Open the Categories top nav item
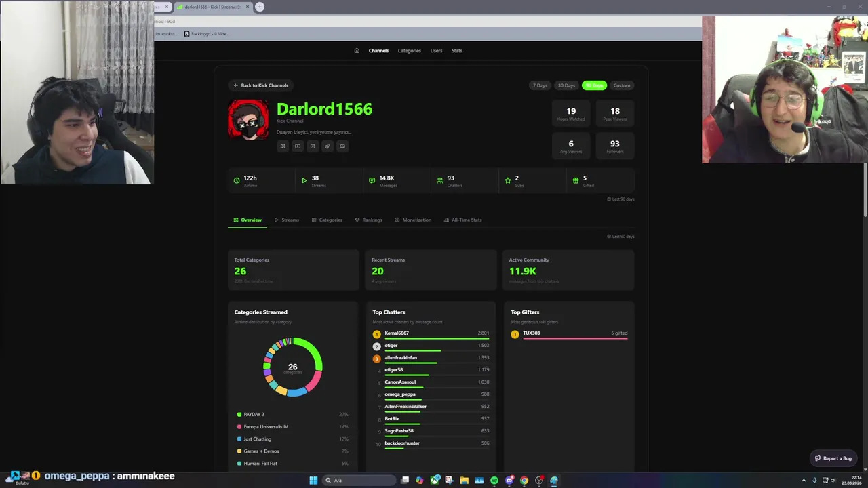This screenshot has width=868, height=488. (x=409, y=50)
